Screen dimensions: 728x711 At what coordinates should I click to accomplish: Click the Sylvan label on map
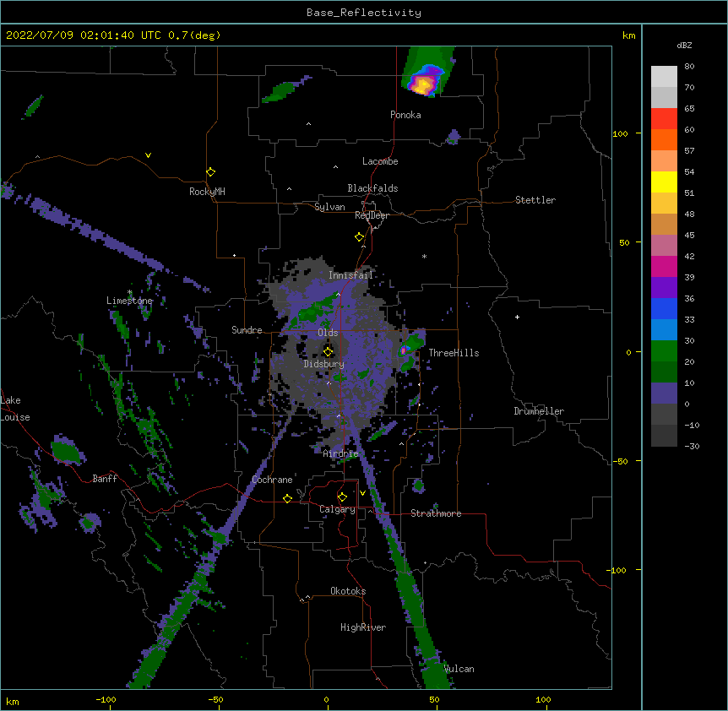pyautogui.click(x=329, y=207)
